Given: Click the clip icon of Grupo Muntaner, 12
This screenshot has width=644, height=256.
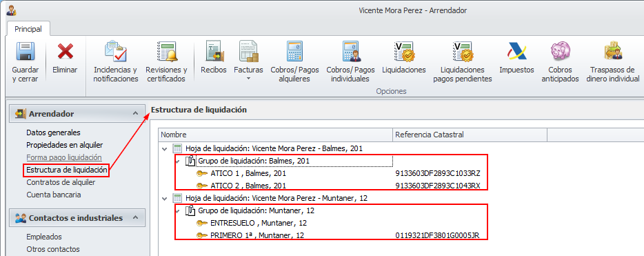Looking at the screenshot, I should click(x=190, y=210).
